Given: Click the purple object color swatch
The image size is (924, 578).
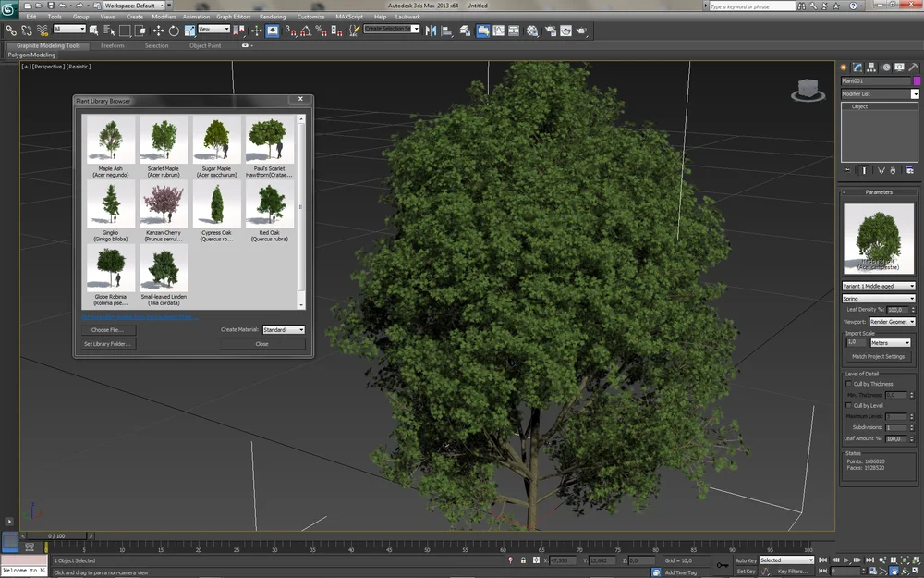Looking at the screenshot, I should tap(917, 81).
